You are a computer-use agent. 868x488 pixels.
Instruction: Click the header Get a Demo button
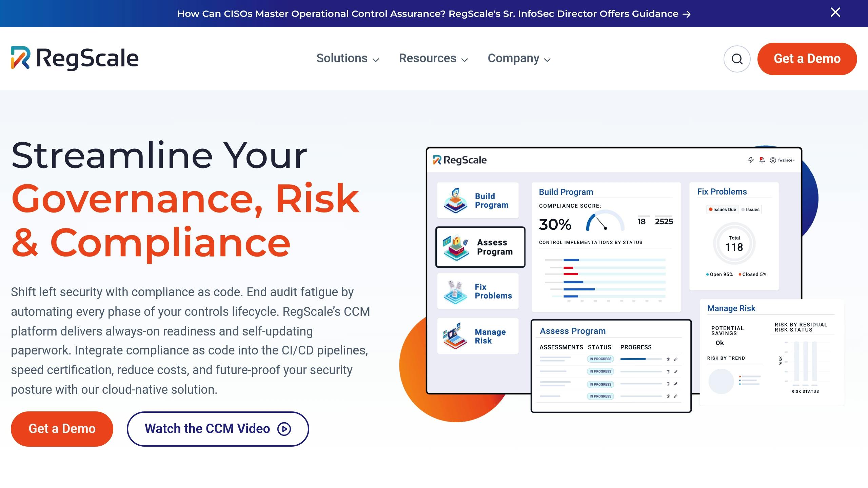tap(807, 59)
